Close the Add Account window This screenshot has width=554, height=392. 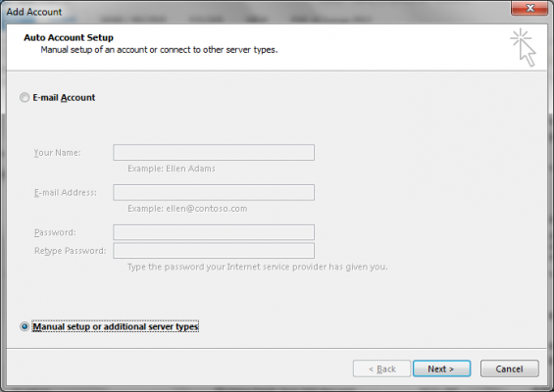coord(529,8)
